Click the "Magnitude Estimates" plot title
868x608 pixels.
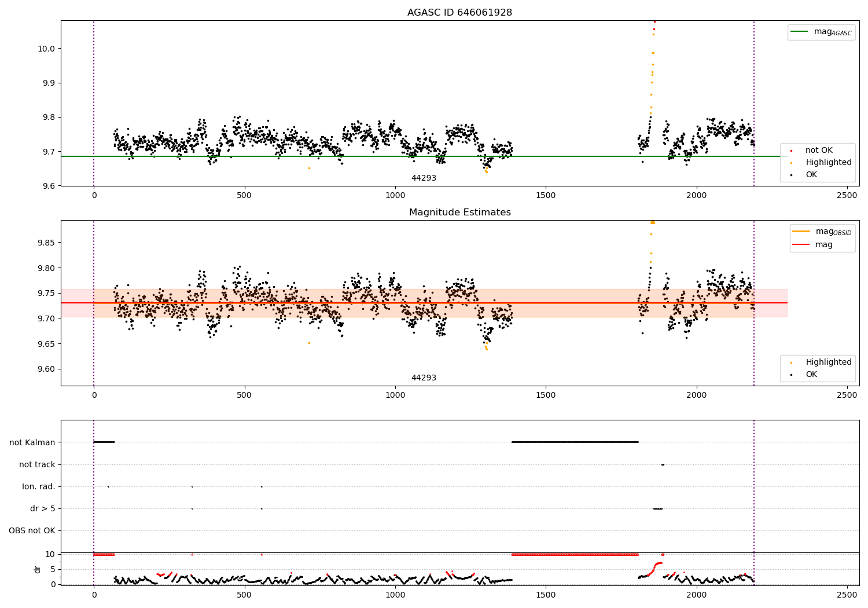459,213
